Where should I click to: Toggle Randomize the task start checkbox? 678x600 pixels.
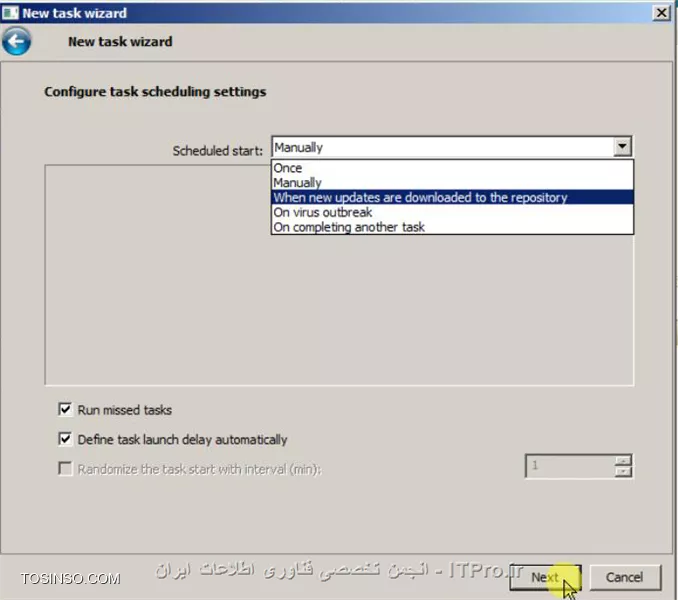[65, 469]
